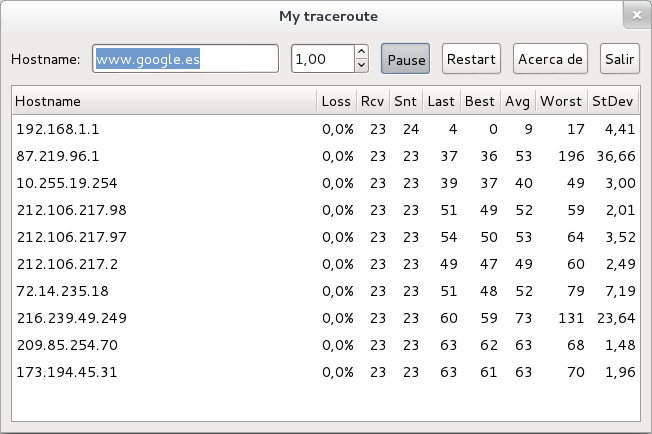Viewport: 652px width, 434px height.
Task: Close the My traceroute window
Action: click(637, 15)
